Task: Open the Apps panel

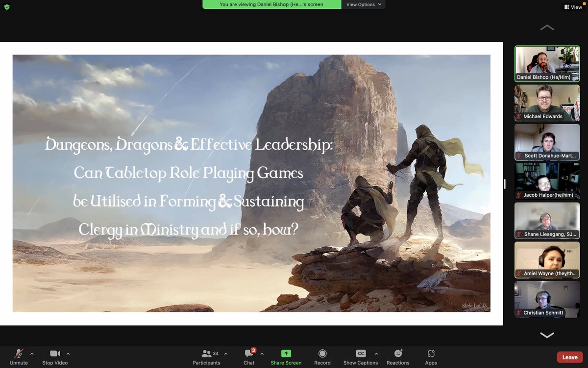Action: pyautogui.click(x=431, y=357)
